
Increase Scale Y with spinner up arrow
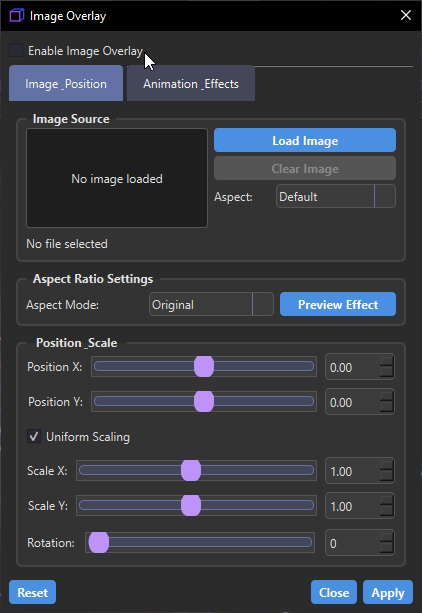coord(387,500)
